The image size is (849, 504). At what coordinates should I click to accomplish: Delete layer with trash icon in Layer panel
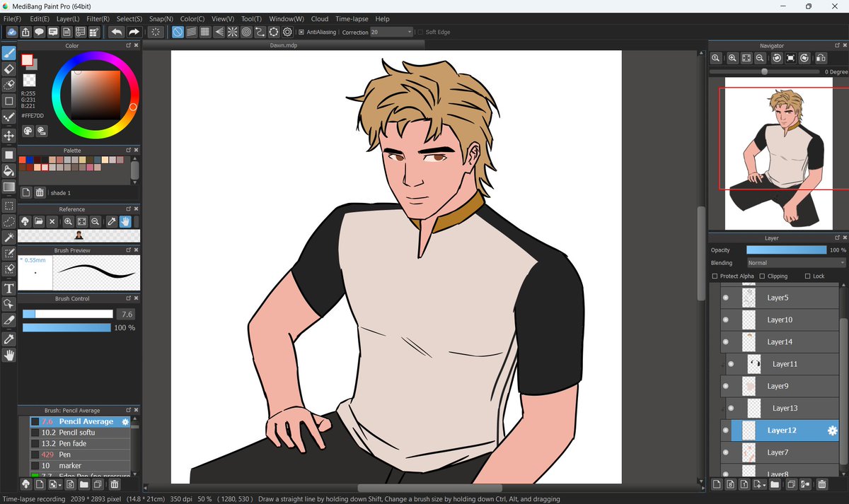[x=822, y=484]
